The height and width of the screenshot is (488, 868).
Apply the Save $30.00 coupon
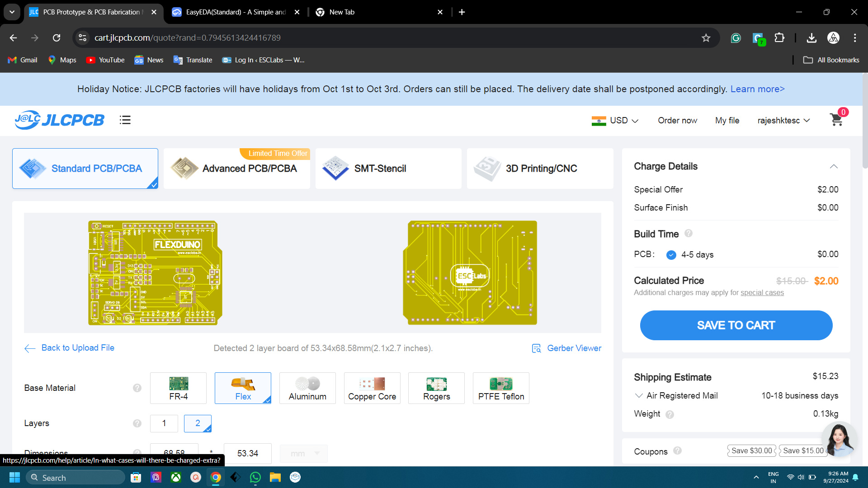click(751, 451)
